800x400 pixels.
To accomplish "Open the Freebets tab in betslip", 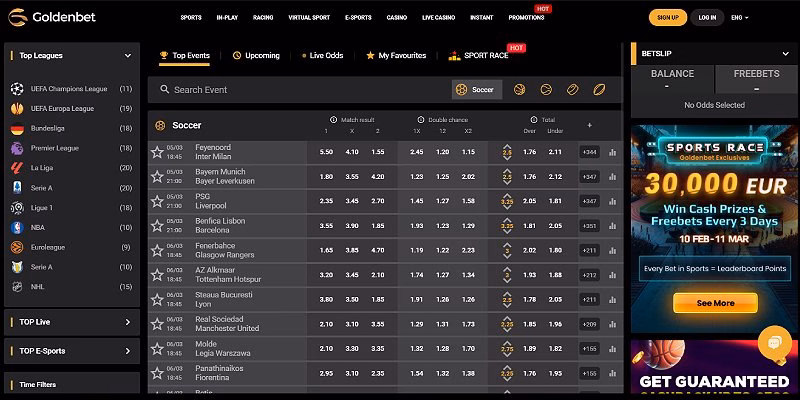I will click(x=756, y=80).
